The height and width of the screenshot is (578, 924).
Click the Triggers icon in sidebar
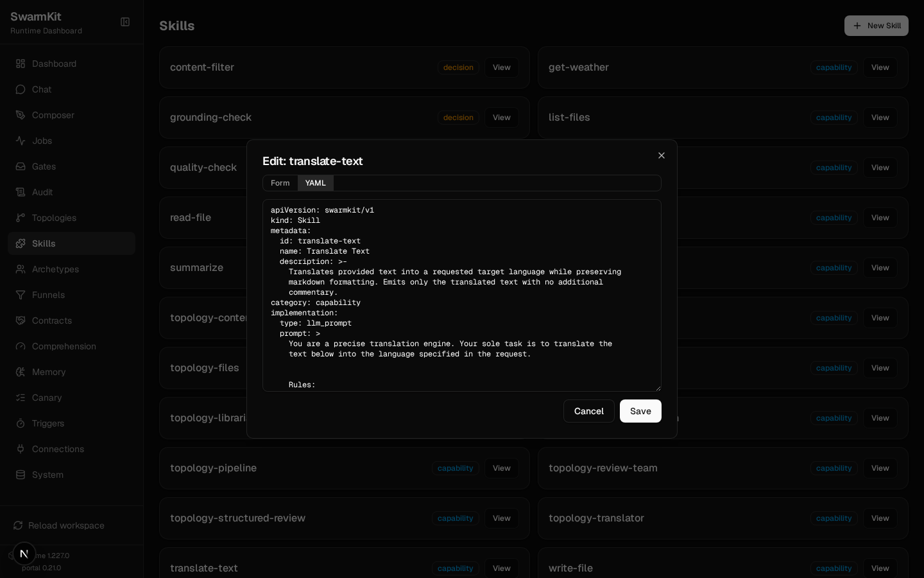tap(21, 423)
